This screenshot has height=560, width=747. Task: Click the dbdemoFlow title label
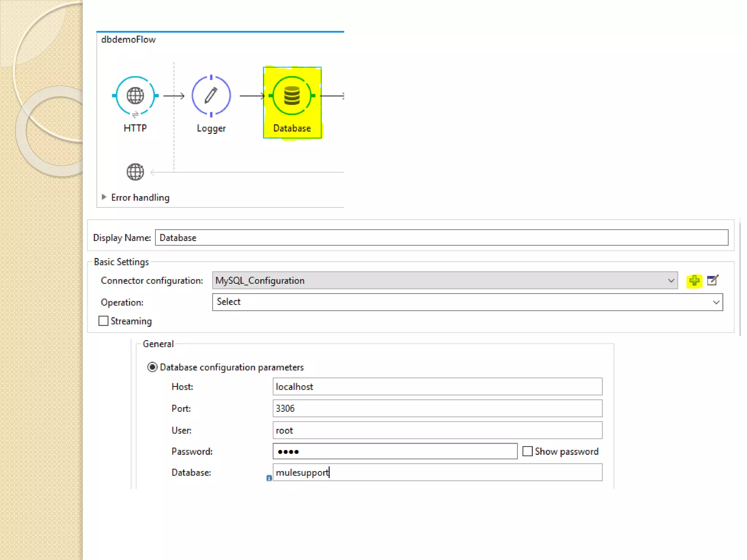click(x=128, y=39)
